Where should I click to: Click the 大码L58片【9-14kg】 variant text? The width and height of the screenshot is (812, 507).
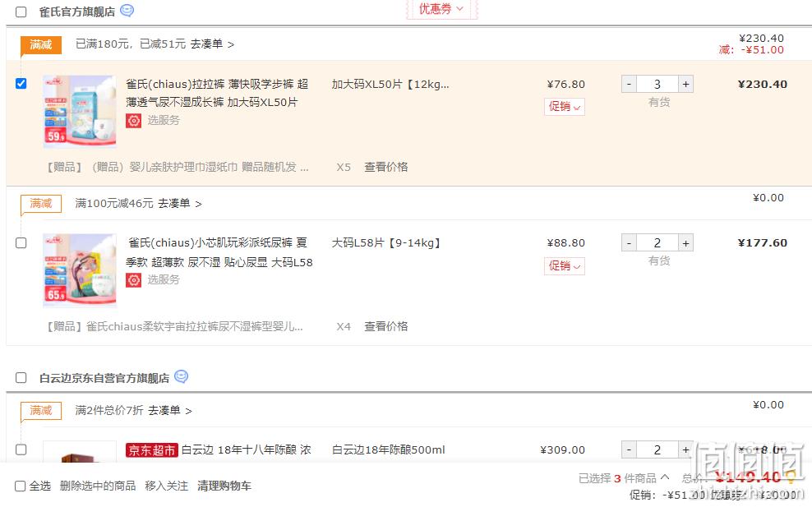(385, 243)
